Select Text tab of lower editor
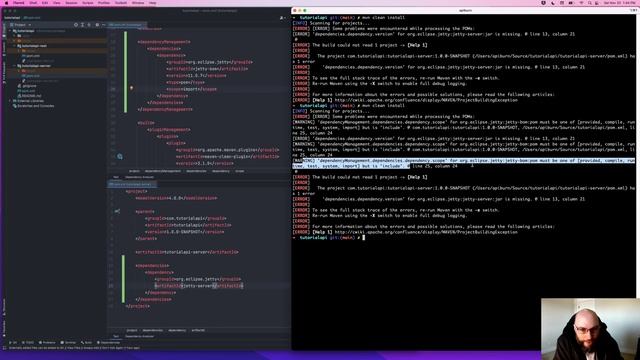The width and height of the screenshot is (640, 360). tap(116, 336)
